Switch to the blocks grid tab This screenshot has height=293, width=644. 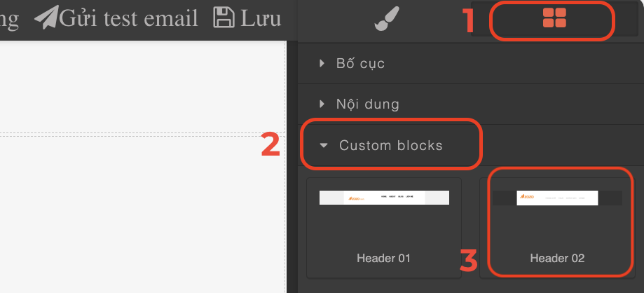click(x=554, y=18)
